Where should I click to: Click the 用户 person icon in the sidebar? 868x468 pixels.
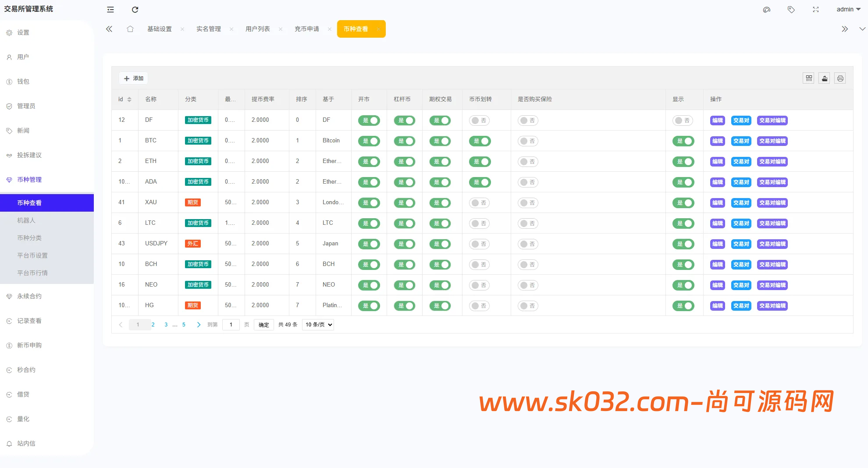[9, 57]
